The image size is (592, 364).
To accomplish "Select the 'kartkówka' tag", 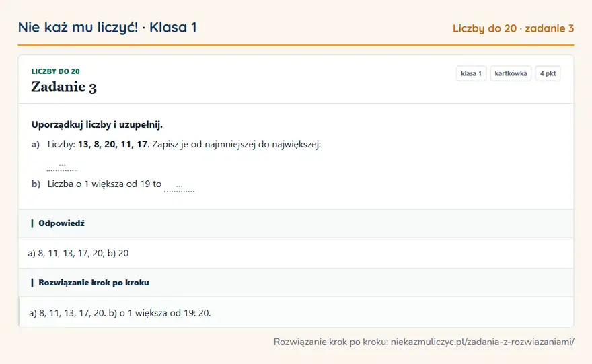I will (511, 73).
